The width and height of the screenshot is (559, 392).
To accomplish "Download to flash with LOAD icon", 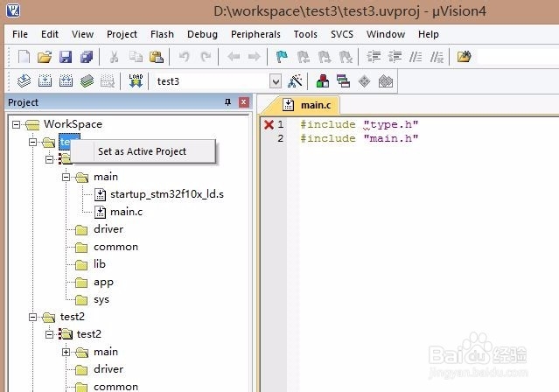I will tap(136, 81).
